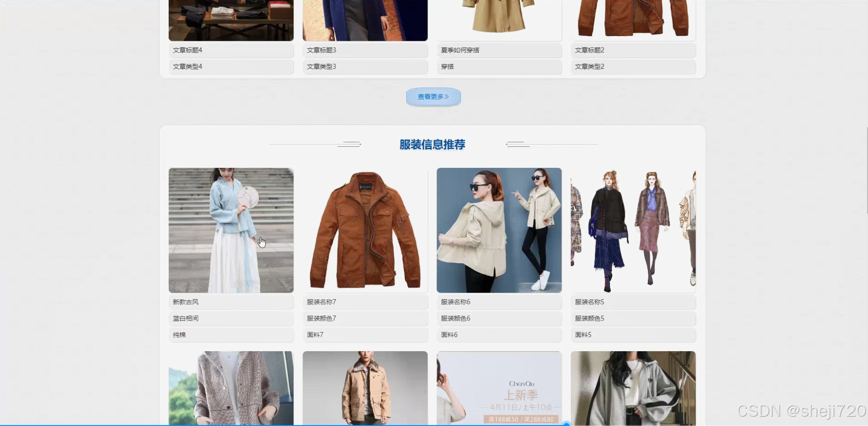Click the 查看更多 button
The image size is (868, 426).
432,97
